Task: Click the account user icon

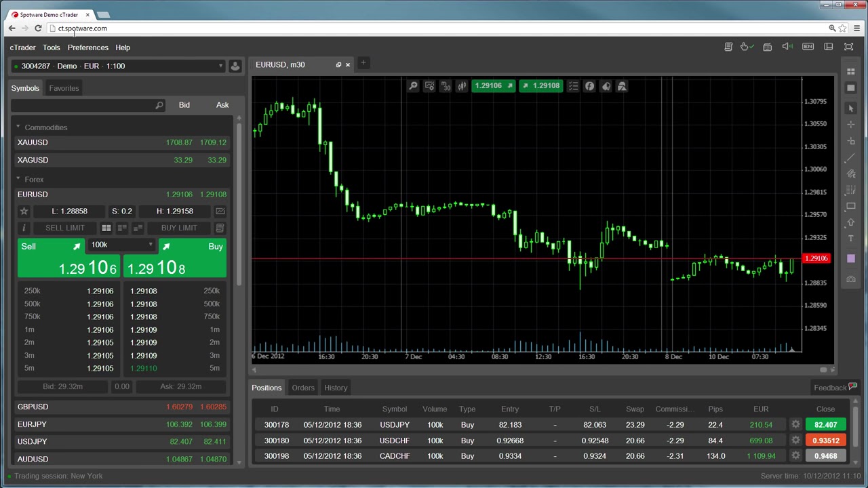Action: click(235, 66)
